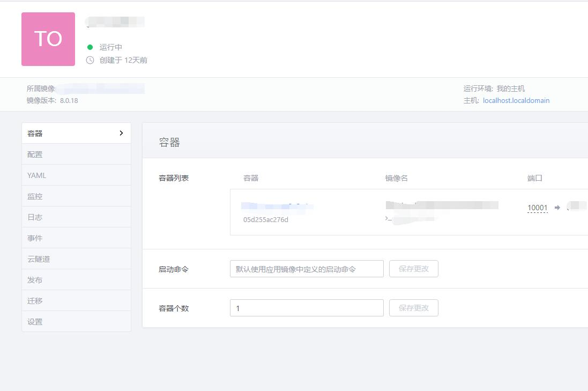The width and height of the screenshot is (588, 391).
Task: Click the pink TO application avatar
Action: click(48, 39)
